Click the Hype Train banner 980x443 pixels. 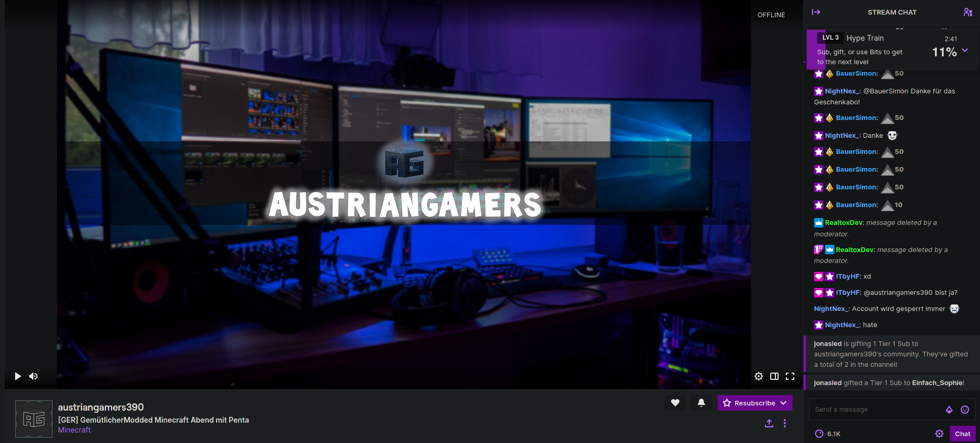[x=892, y=50]
